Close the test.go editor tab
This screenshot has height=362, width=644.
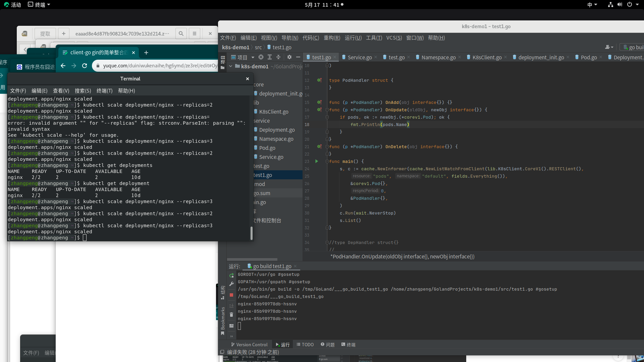[x=409, y=57]
